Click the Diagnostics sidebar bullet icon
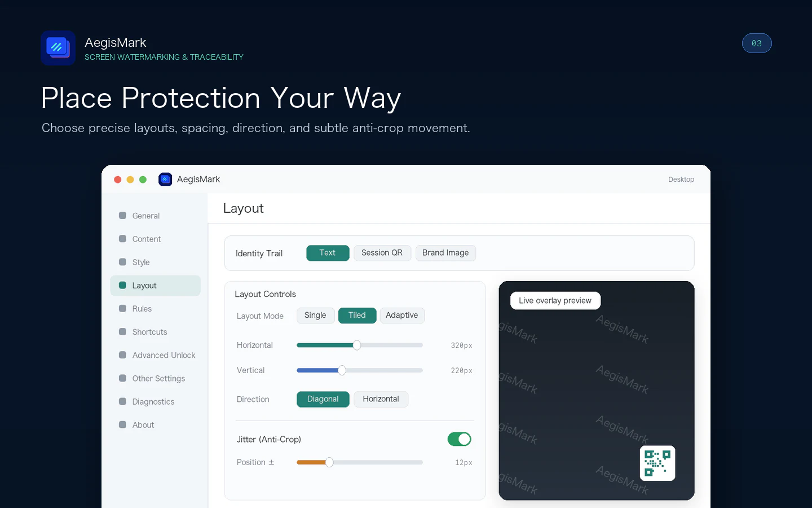Viewport: 812px width, 508px height. 122,401
